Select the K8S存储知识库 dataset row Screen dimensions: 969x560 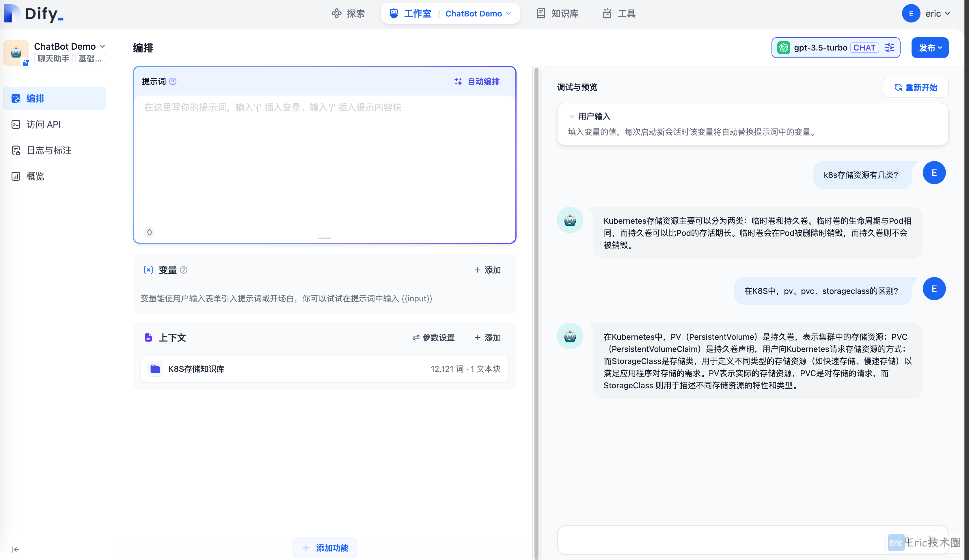(x=325, y=369)
